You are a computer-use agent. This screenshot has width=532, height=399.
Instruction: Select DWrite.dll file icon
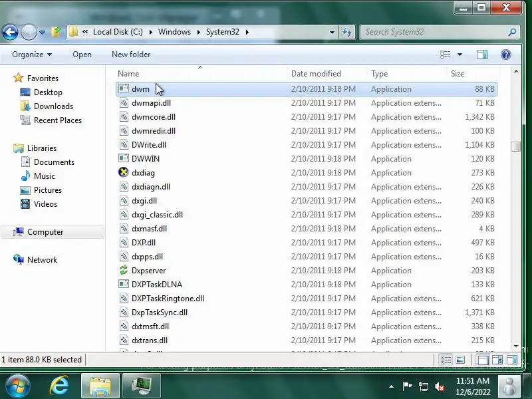coord(124,144)
